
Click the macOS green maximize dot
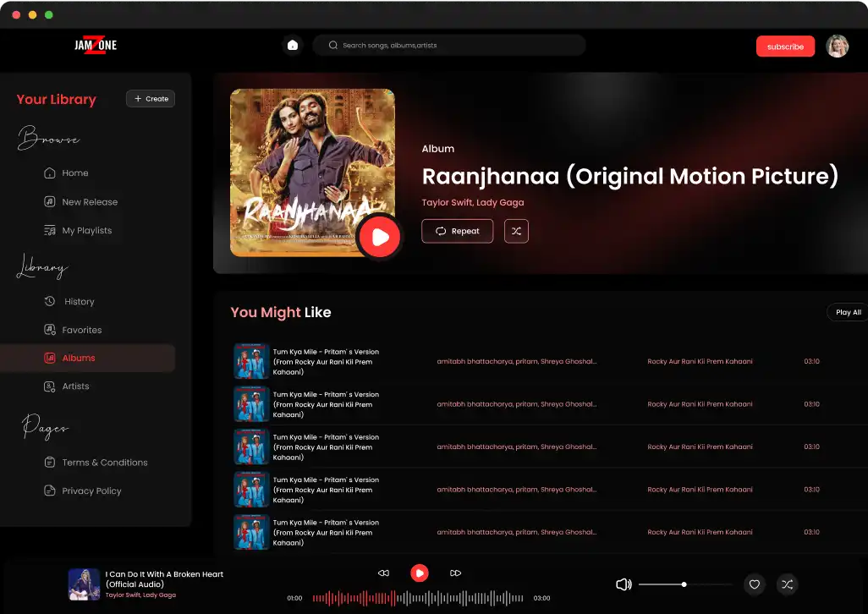(49, 15)
